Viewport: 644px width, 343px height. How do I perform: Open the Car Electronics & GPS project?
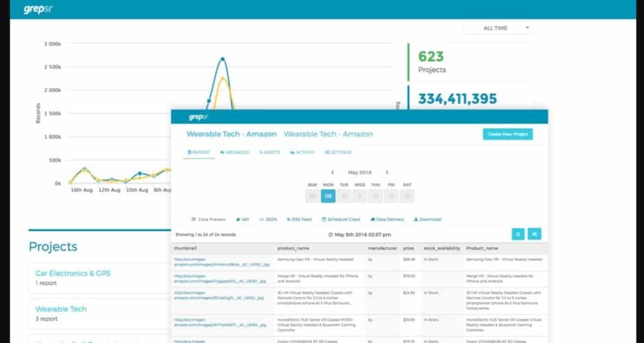pos(73,273)
